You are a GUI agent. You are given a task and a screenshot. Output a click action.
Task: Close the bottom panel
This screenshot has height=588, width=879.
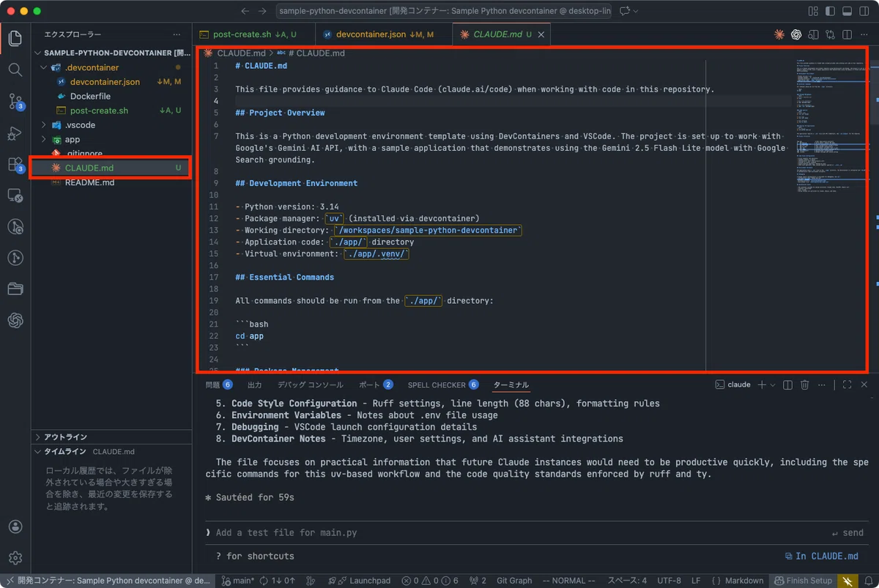[864, 384]
